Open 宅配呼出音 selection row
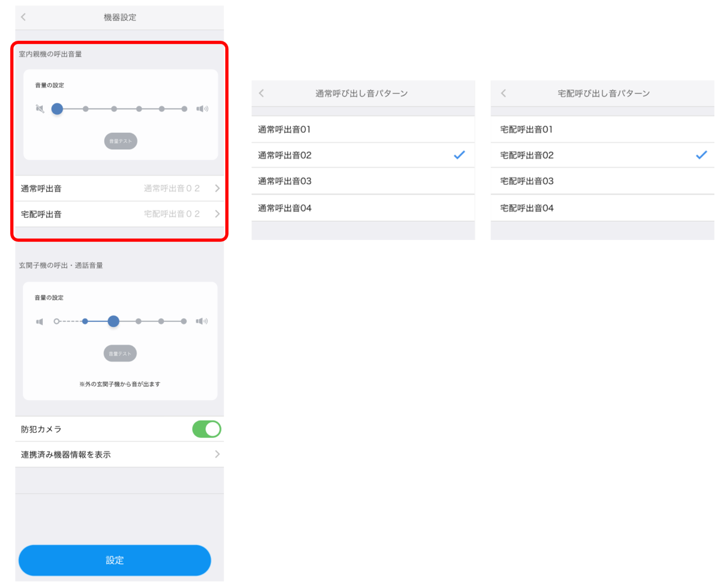This screenshot has width=728, height=587. [x=119, y=214]
